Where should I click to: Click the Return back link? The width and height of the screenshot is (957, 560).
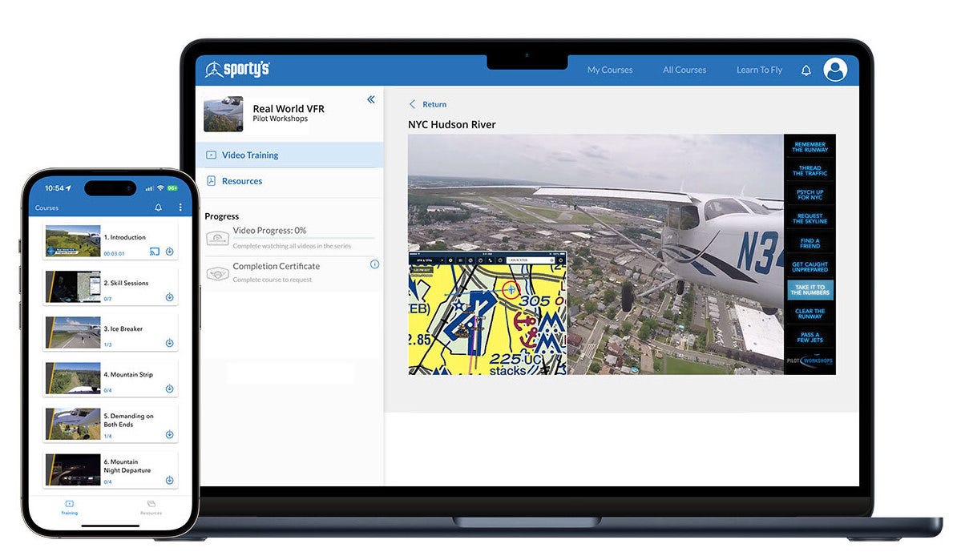coord(428,104)
